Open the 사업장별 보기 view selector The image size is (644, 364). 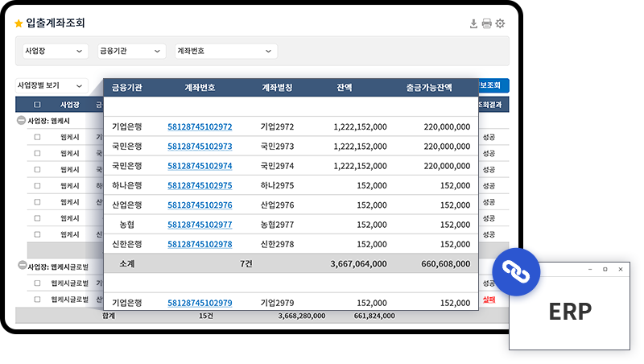pyautogui.click(x=52, y=85)
